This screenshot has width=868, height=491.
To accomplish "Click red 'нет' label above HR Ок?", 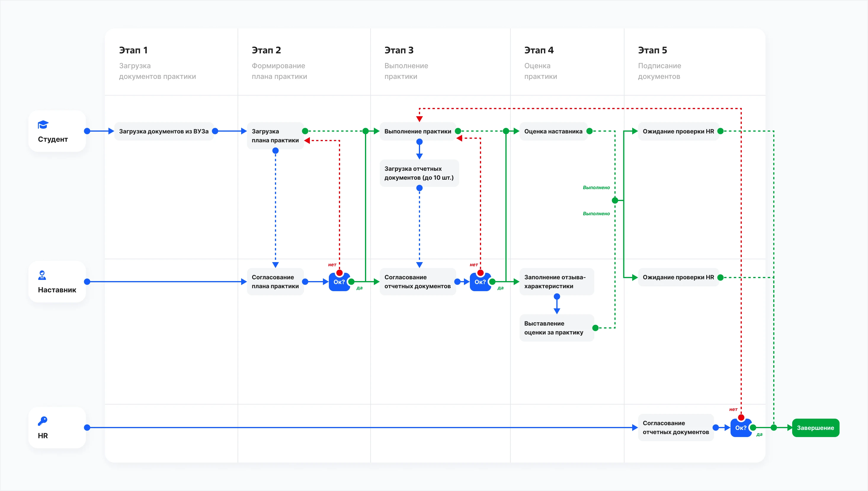I will (733, 409).
